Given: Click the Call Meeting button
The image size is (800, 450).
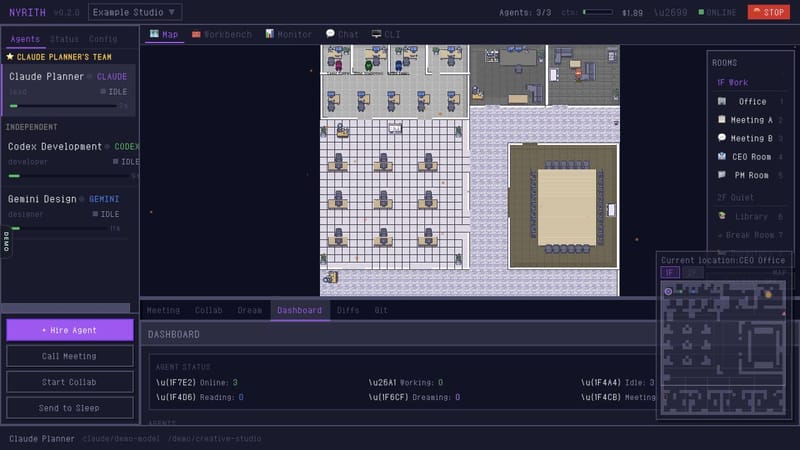Looking at the screenshot, I should tap(70, 356).
